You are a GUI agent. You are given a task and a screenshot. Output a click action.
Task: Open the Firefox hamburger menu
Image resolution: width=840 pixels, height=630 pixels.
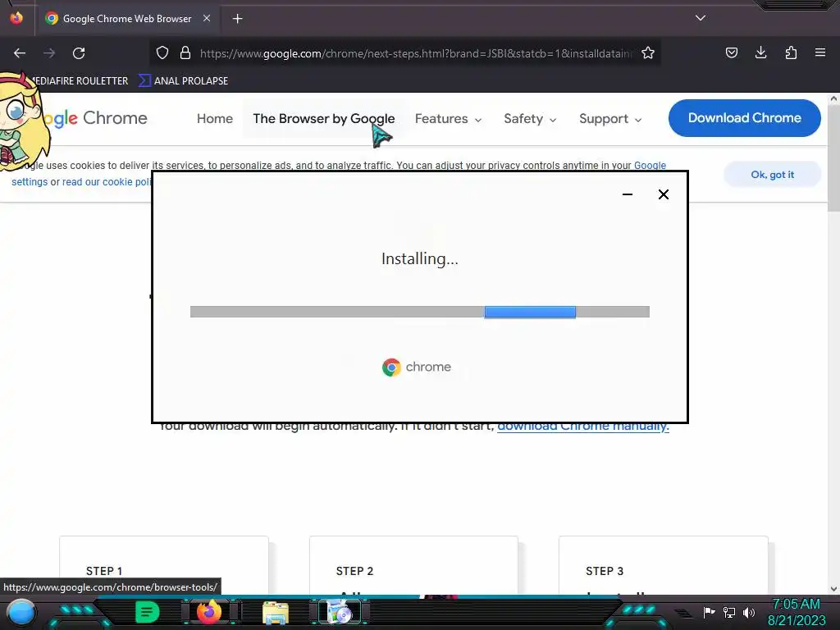click(x=820, y=52)
